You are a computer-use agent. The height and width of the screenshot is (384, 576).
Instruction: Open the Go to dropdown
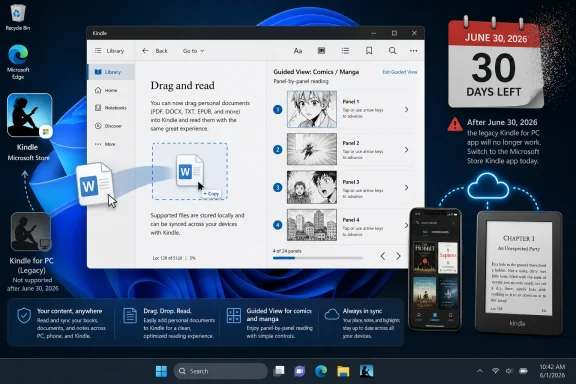point(193,51)
